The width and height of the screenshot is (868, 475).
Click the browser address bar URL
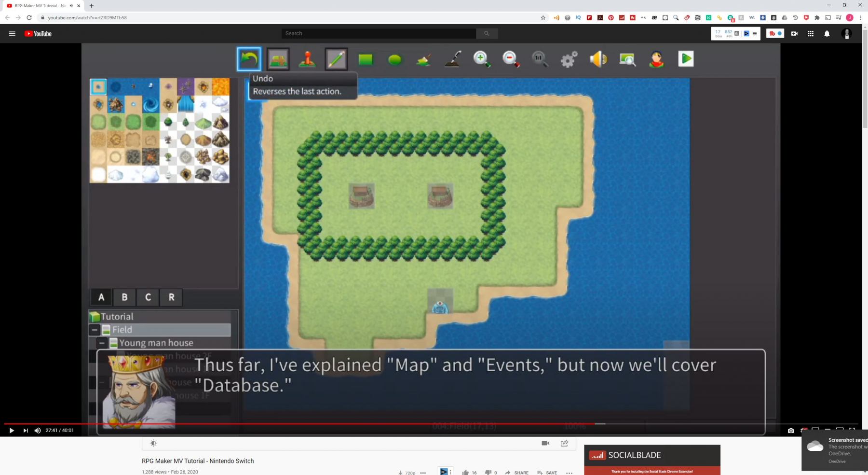(x=87, y=17)
